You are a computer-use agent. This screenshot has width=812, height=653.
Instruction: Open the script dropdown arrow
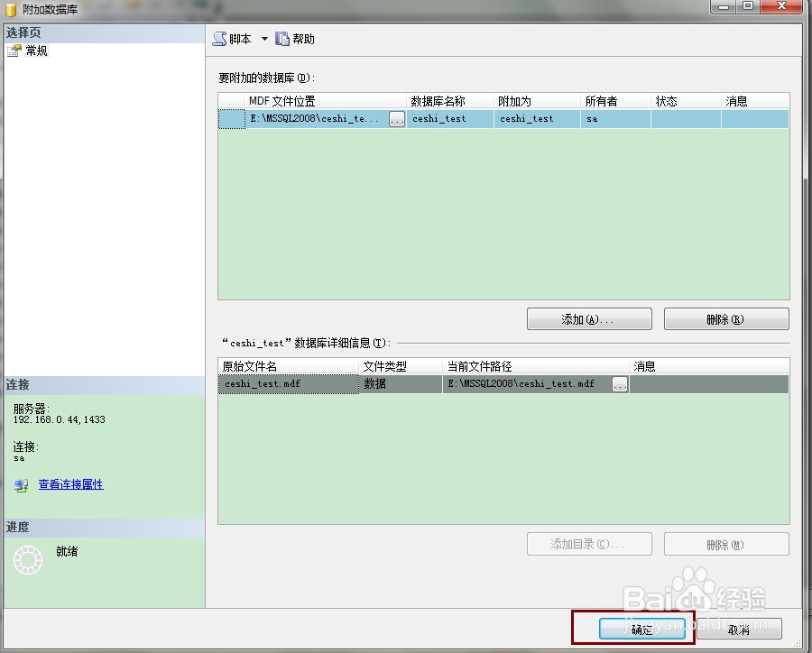coord(264,39)
